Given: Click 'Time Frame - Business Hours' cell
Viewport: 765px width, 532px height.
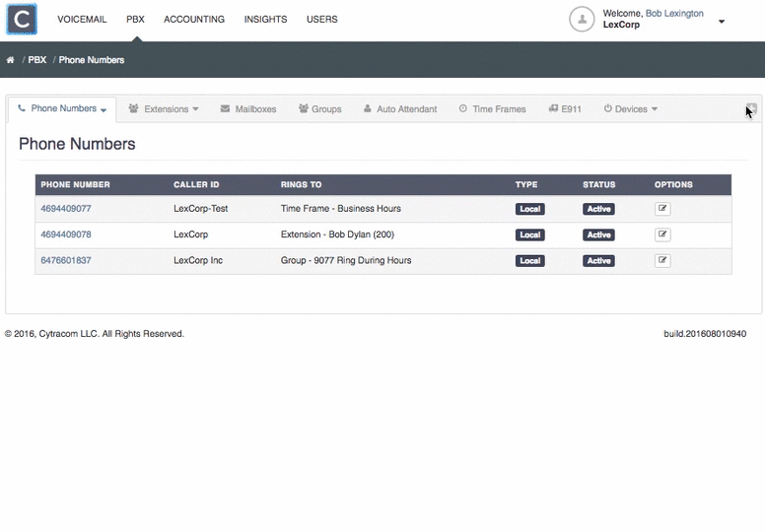Looking at the screenshot, I should 340,209.
